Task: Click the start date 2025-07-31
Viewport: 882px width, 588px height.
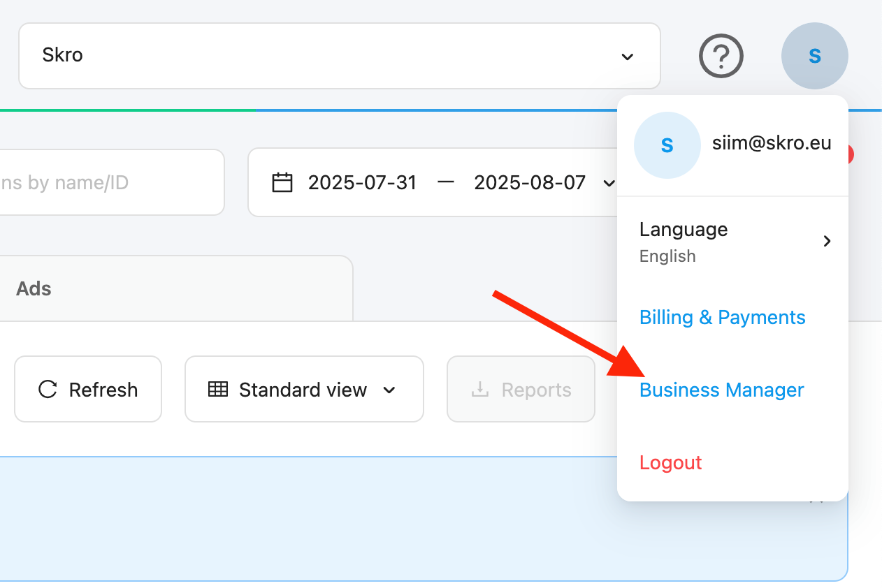Action: pyautogui.click(x=362, y=183)
